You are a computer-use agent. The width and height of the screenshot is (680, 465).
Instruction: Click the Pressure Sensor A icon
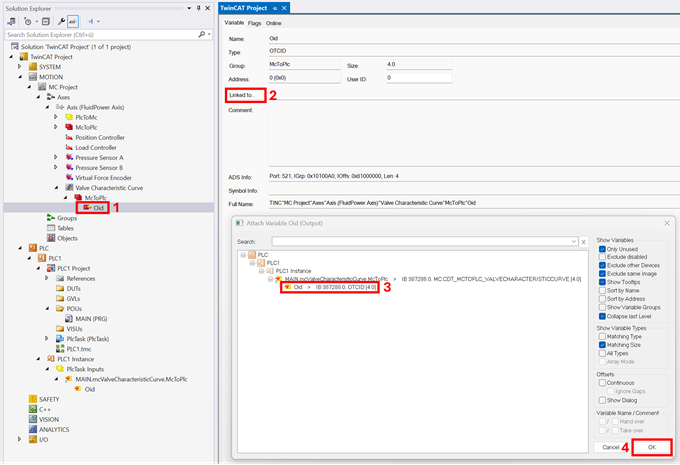[x=69, y=157]
